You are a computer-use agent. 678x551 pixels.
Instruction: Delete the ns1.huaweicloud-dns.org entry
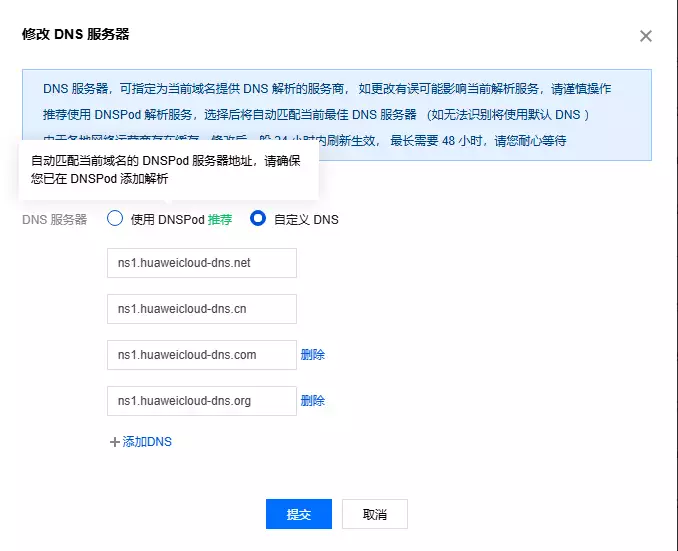[x=313, y=401]
